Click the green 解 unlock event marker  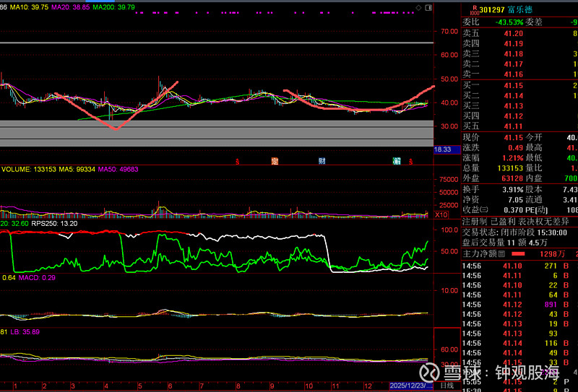pos(397,160)
